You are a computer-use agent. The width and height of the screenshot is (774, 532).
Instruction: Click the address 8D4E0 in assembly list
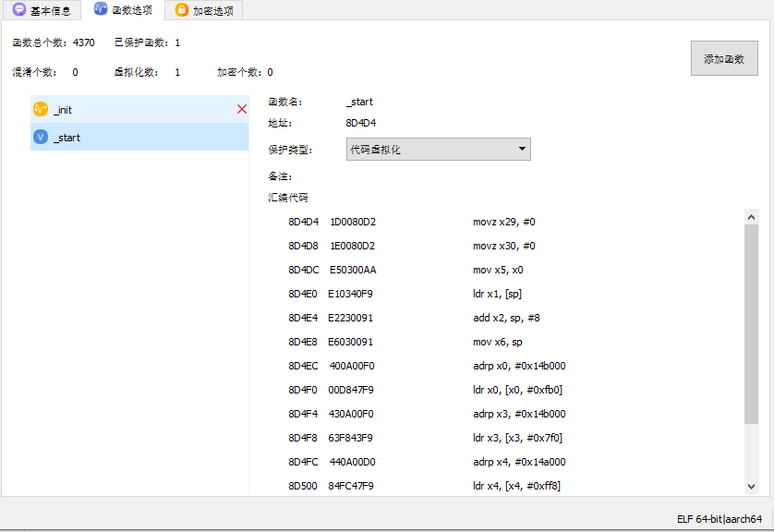[x=303, y=294]
